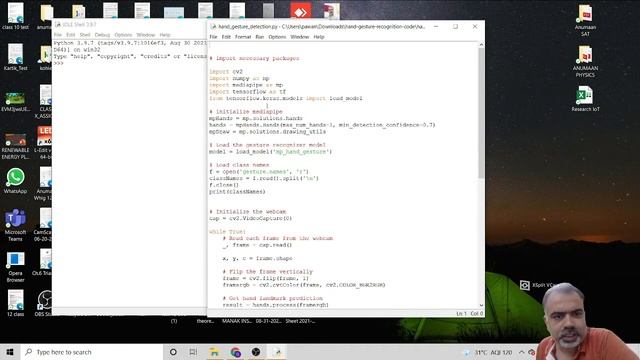Open File menu in the IDLE Shell window
Screen dimensions: 640x360
[x=58, y=35]
